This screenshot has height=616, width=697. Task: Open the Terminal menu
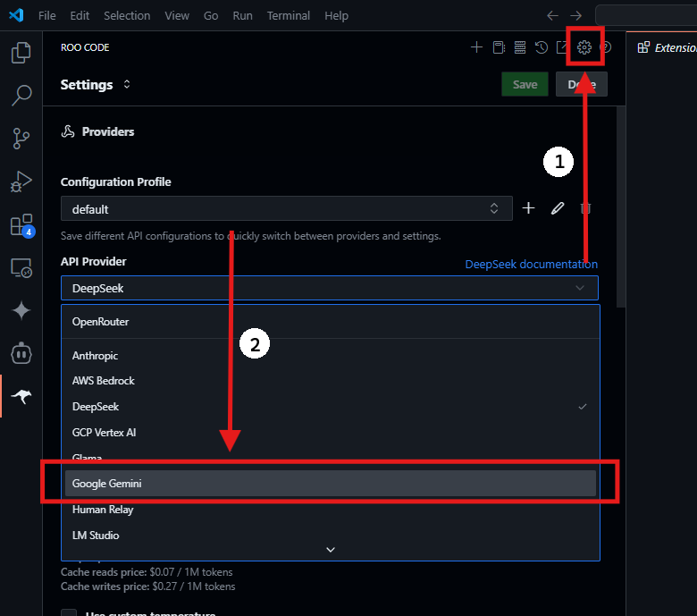(288, 15)
